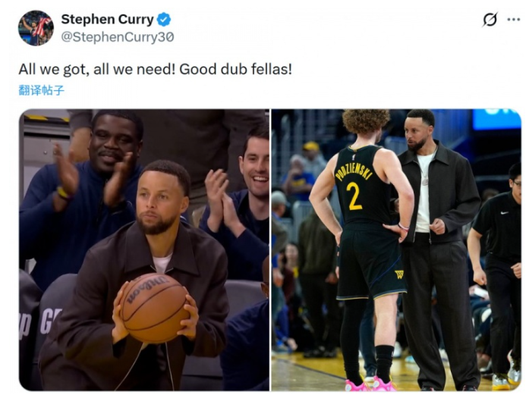Screen dimensions: 532x398
Task: Click the Warriors logo on black shorts
Action: (399, 274)
